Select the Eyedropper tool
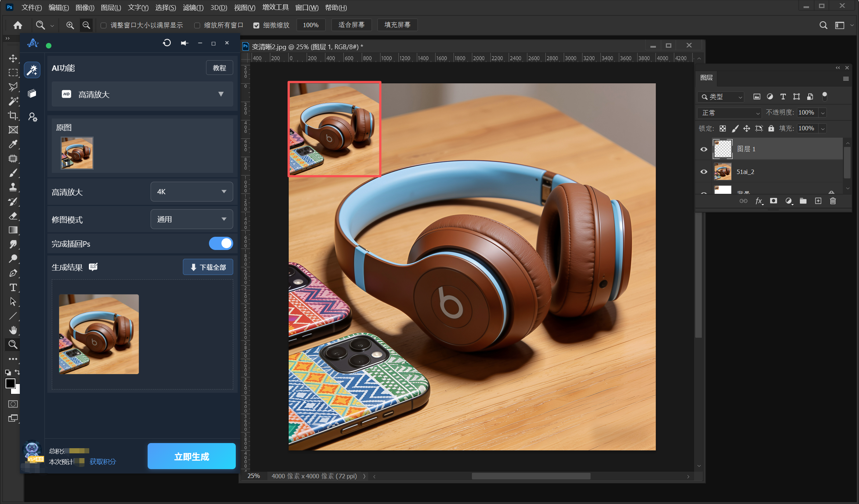 point(13,144)
